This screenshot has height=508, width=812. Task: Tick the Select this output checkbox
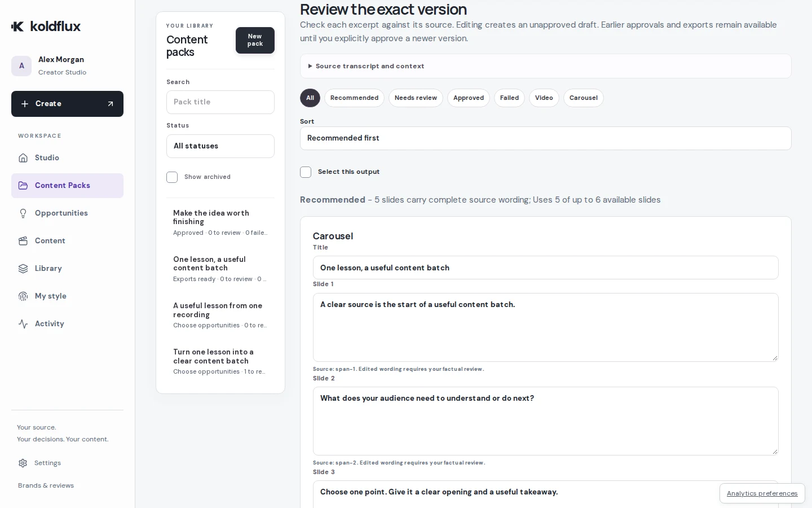306,172
